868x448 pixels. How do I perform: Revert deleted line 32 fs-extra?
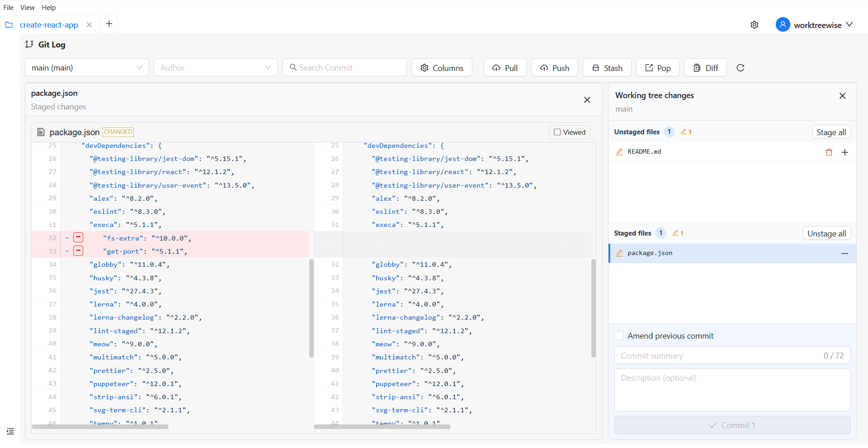pyautogui.click(x=78, y=237)
